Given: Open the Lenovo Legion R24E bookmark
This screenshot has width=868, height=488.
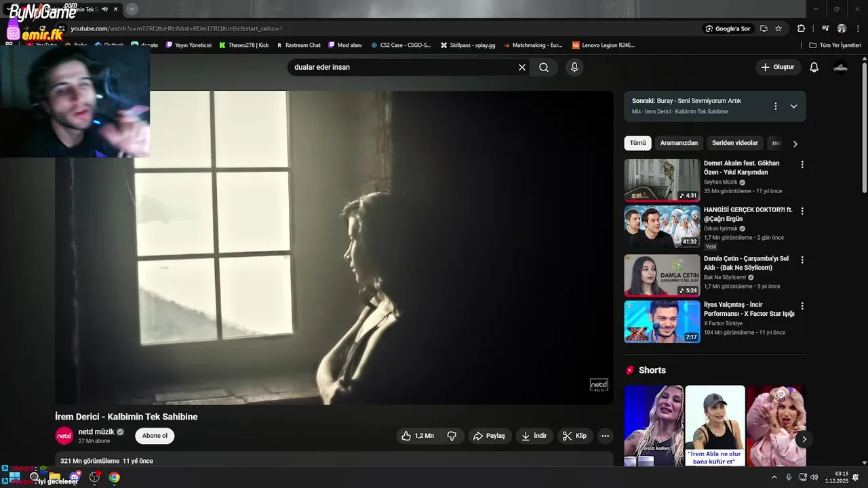Looking at the screenshot, I should (x=604, y=45).
